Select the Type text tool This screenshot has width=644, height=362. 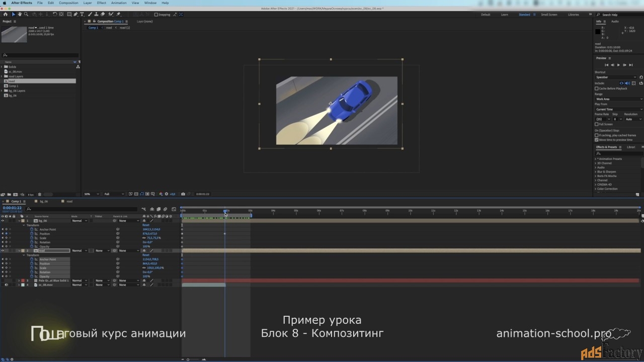tap(82, 15)
